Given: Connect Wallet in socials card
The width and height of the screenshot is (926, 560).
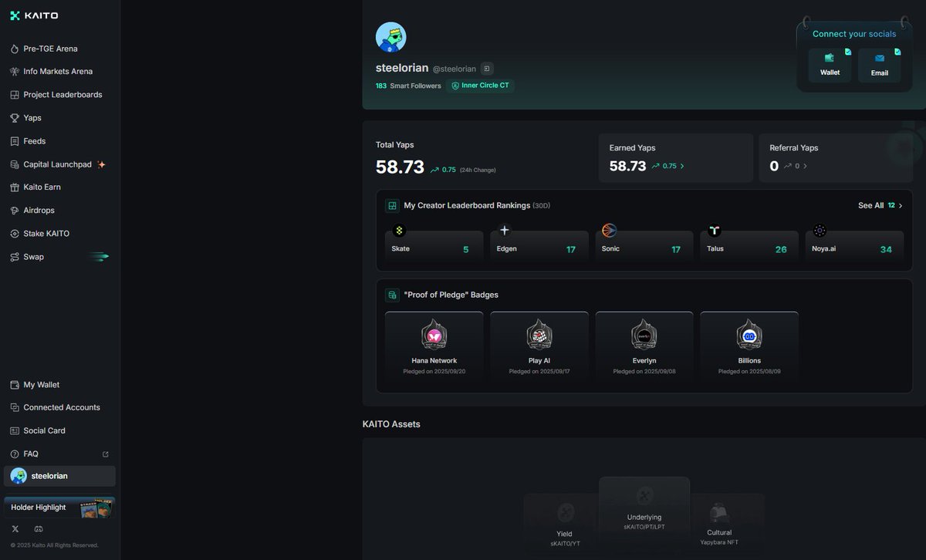Looking at the screenshot, I should coord(830,65).
